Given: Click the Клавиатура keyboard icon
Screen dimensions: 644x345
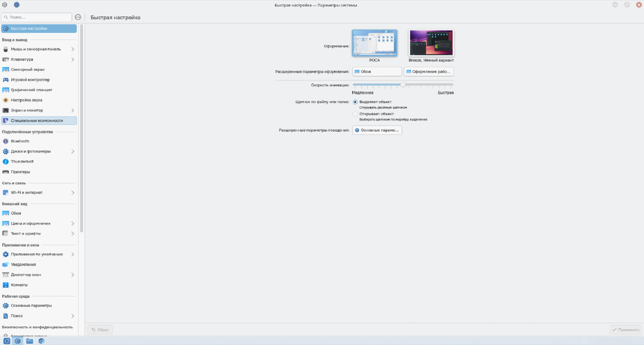Looking at the screenshot, I should coord(6,60).
